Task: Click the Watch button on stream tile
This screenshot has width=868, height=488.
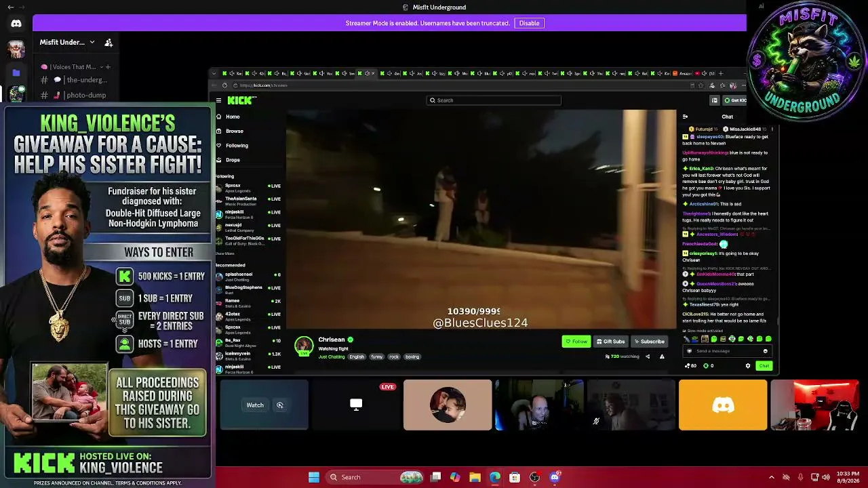Action: 255,405
